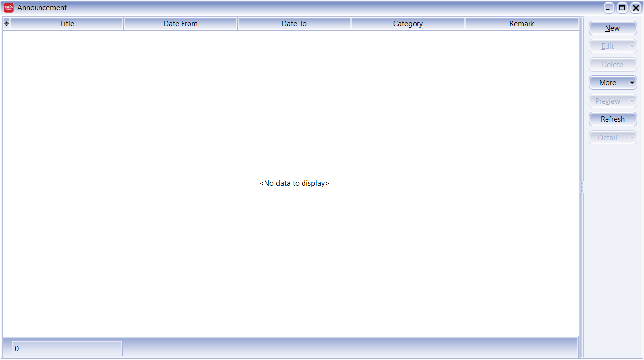
Task: Expand the More dropdown arrow
Action: pyautogui.click(x=632, y=83)
